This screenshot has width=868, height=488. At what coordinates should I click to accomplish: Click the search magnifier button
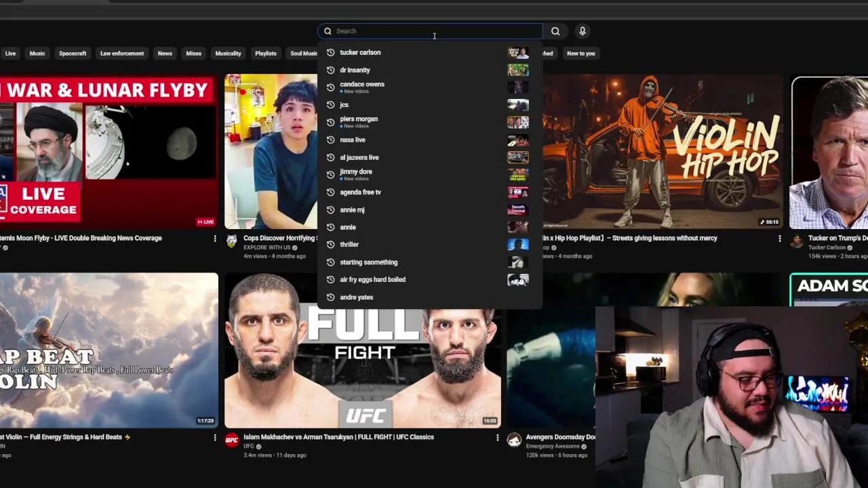[555, 31]
